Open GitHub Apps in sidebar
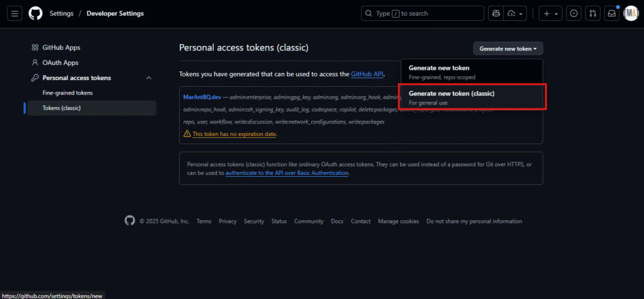This screenshot has height=299, width=644. 61,48
